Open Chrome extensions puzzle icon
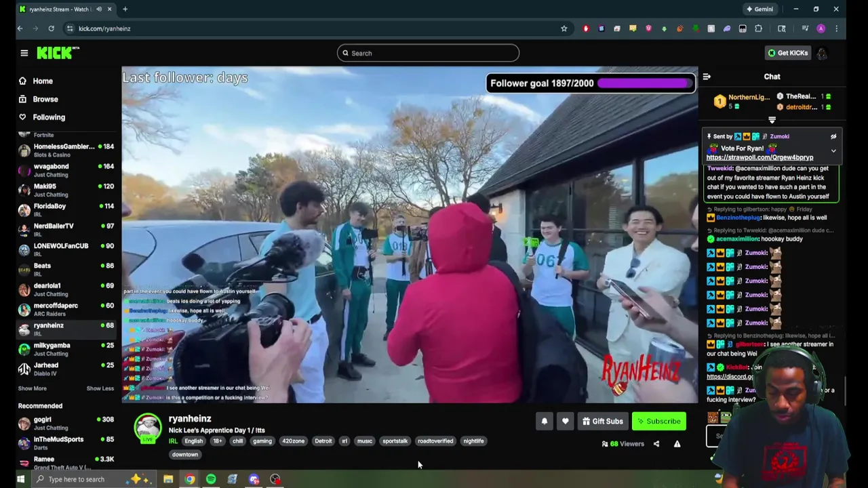Screen dimensions: 868x488 point(758,28)
